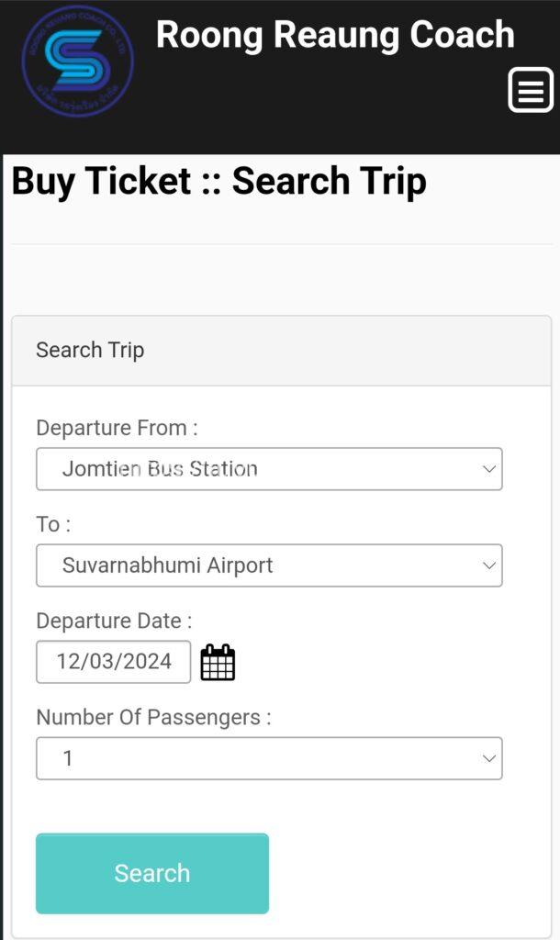Click the Number Of Passengers label
This screenshot has width=560, height=940.
click(x=153, y=717)
